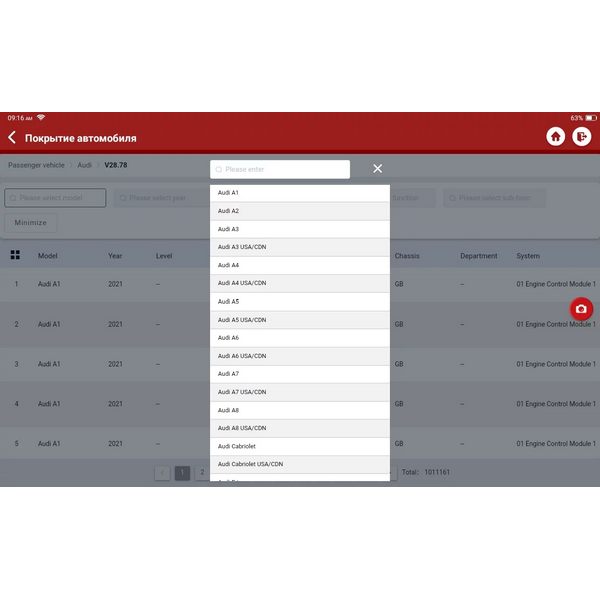Pick Audi A4 in the list

300,265
